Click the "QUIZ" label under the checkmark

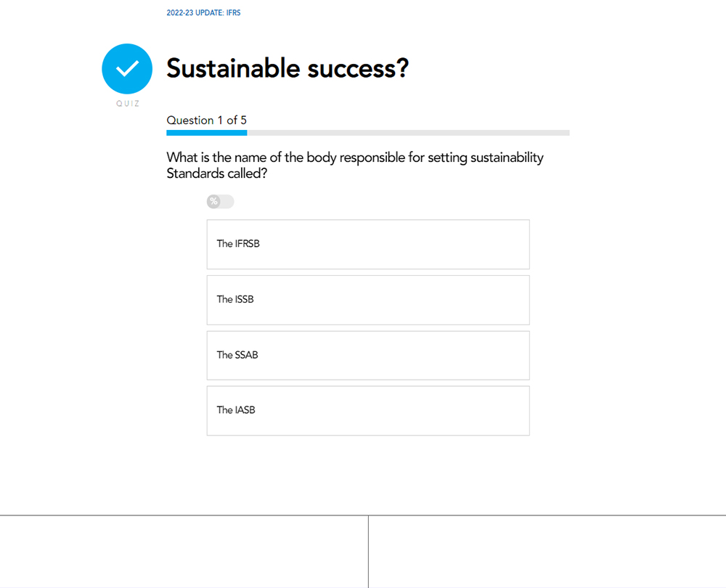pos(128,104)
